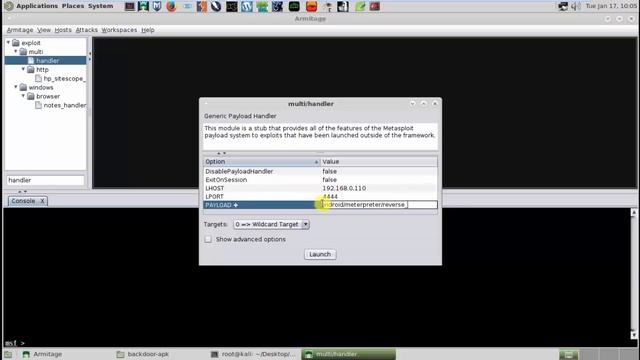The width and height of the screenshot is (640, 360).
Task: Click the module search field containing handler
Action: (x=45, y=180)
